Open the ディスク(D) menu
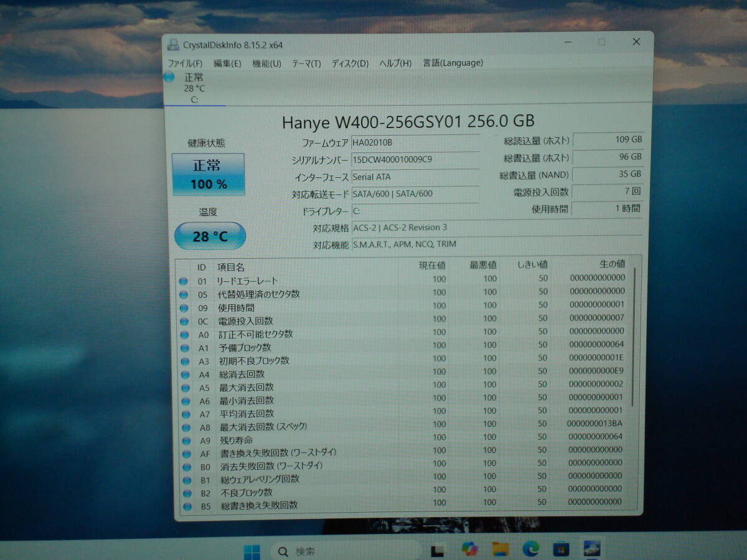747x560 pixels. pyautogui.click(x=350, y=63)
